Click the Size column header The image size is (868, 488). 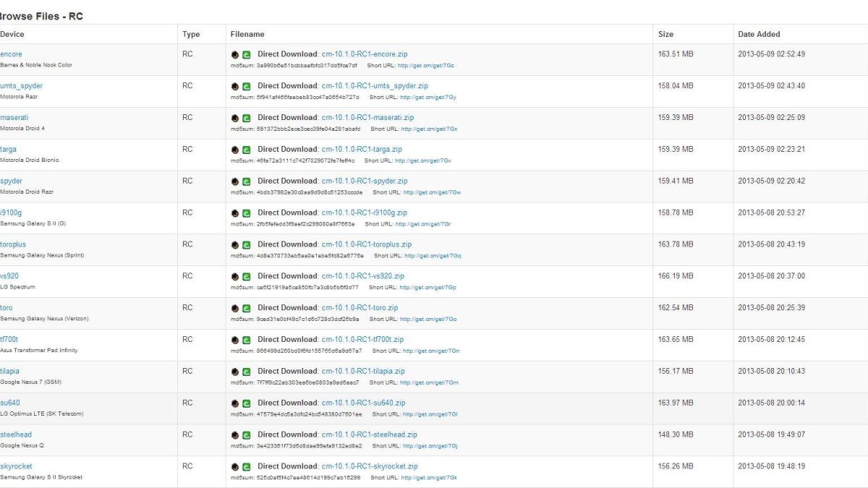(665, 34)
